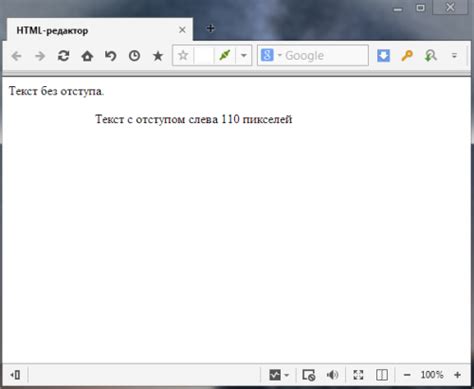The width and height of the screenshot is (474, 389).
Task: Open bookmarks with the solid star icon
Action: (158, 56)
